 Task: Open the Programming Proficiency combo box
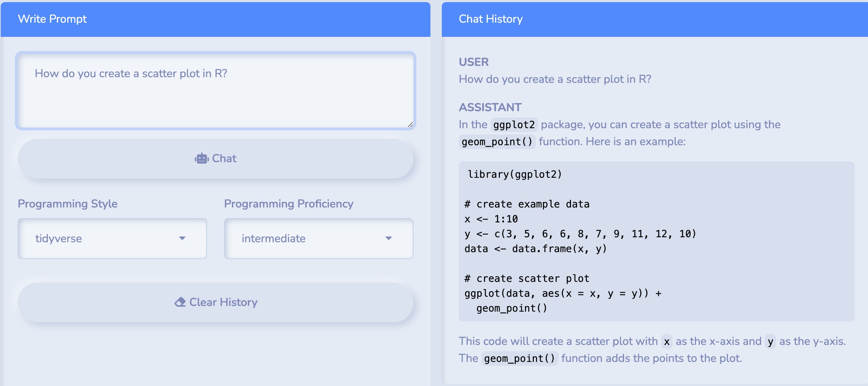pos(319,238)
